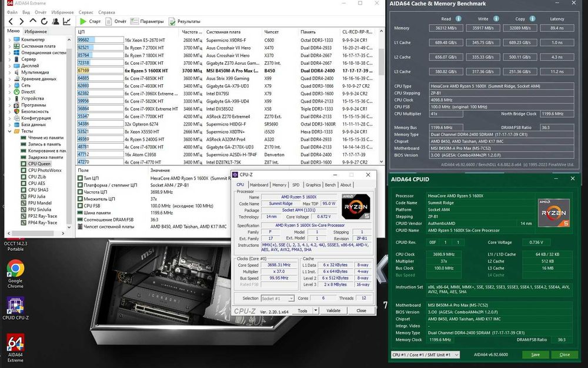This screenshot has width=588, height=368.
Task: Go forward with the right arrow toolbar icon
Action: tap(21, 21)
